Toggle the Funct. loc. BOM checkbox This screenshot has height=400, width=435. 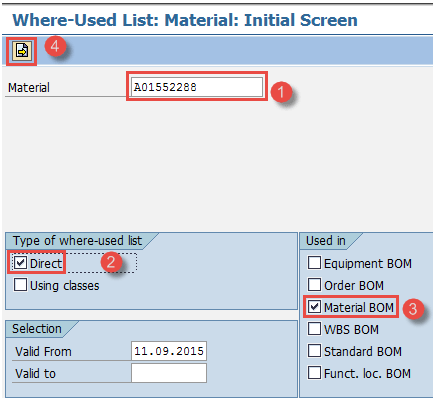(x=314, y=373)
